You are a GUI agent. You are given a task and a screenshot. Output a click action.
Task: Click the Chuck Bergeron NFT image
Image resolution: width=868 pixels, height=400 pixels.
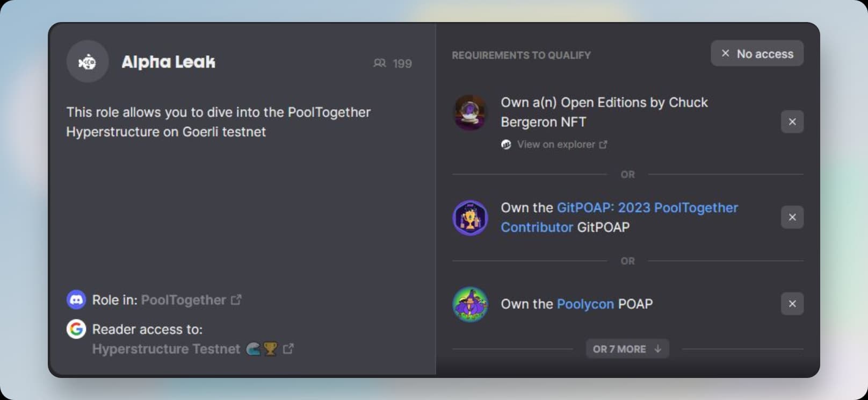471,112
